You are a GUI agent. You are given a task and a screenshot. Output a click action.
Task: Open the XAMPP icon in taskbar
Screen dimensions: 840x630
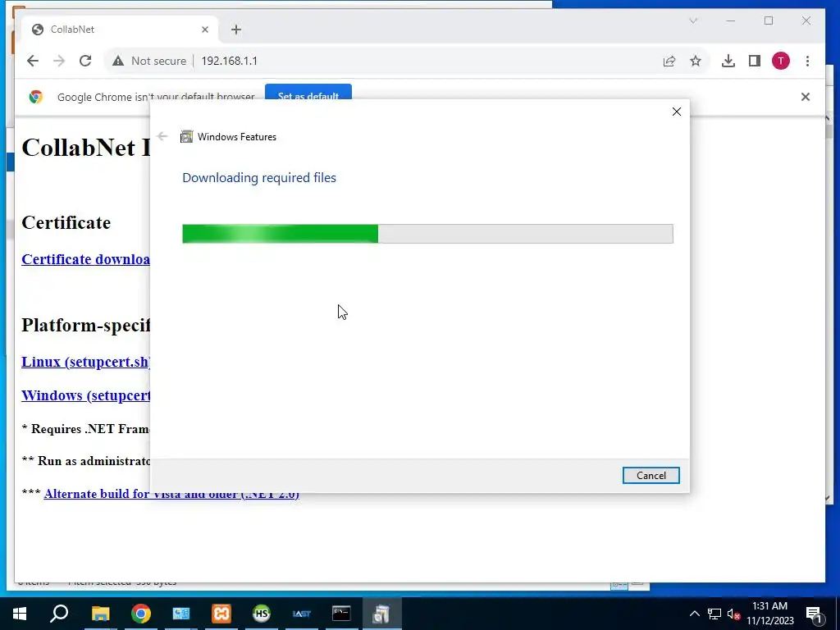point(221,614)
